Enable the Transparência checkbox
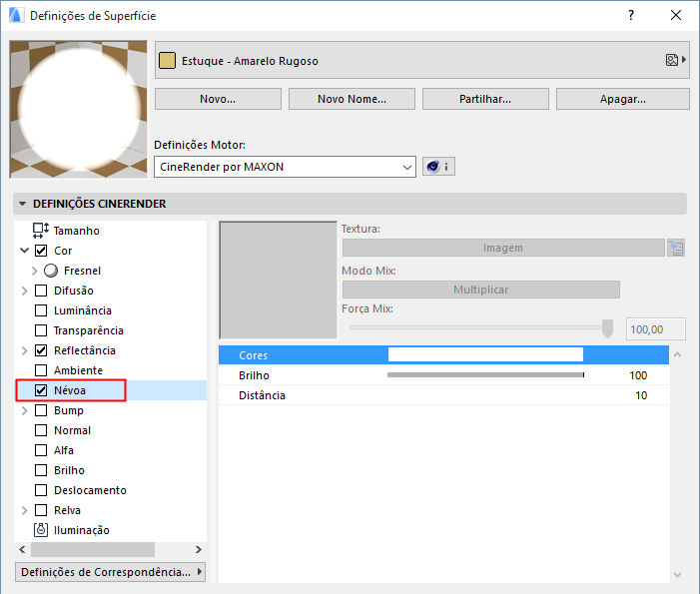This screenshot has height=594, width=700. (41, 330)
